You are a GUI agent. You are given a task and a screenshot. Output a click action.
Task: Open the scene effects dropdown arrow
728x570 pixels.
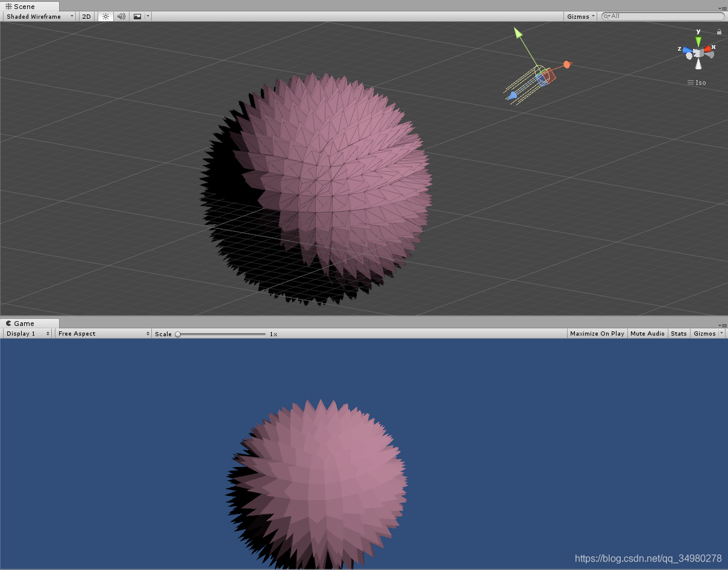point(148,16)
